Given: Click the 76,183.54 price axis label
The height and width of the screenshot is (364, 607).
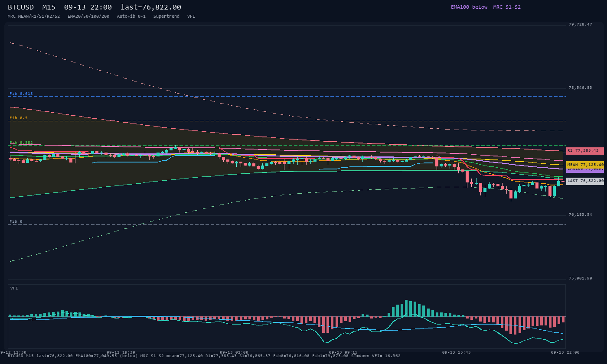Looking at the screenshot, I should point(580,214).
